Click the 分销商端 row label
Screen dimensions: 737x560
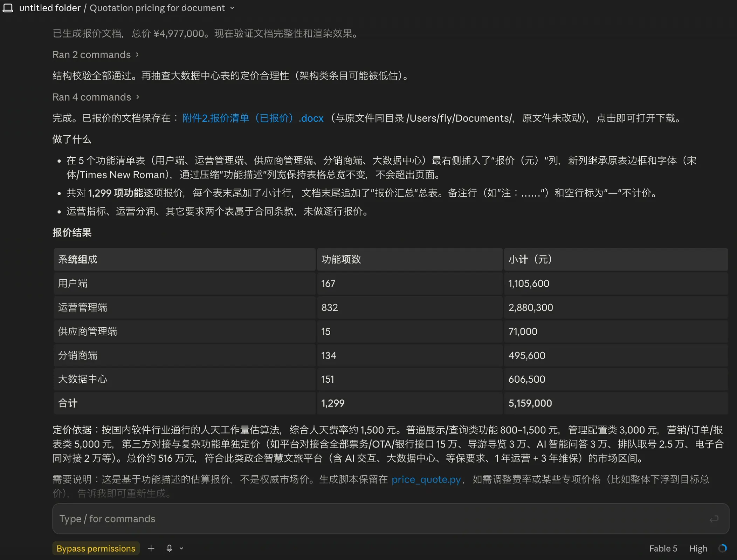(x=77, y=355)
